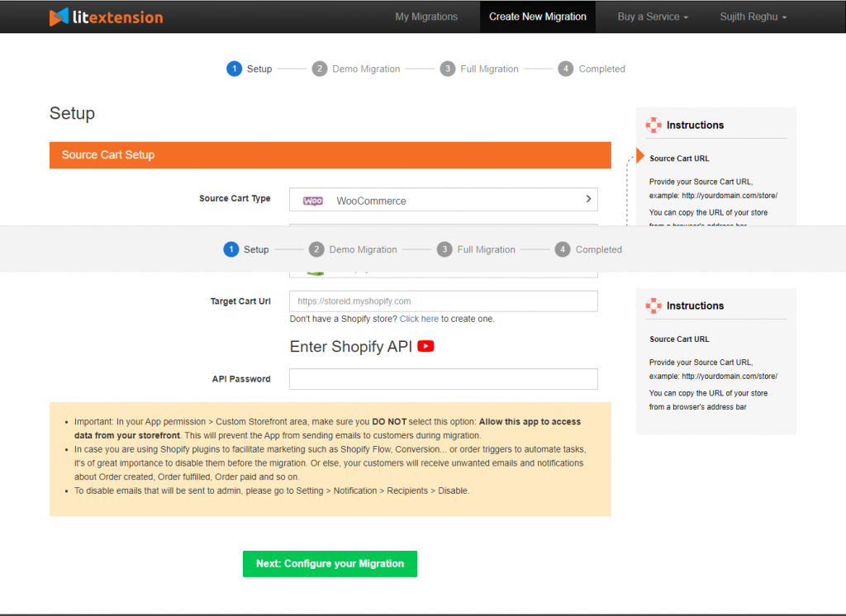The height and width of the screenshot is (616, 846).
Task: Focus the API Password field
Action: [444, 379]
